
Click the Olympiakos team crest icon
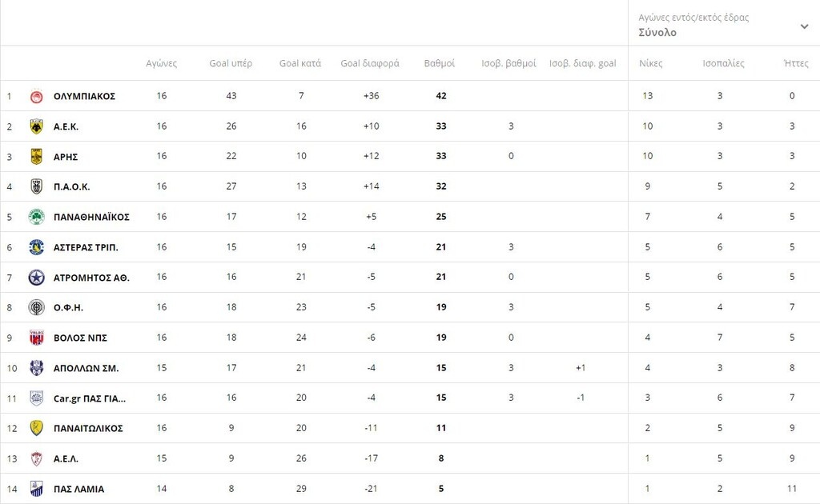[x=36, y=96]
